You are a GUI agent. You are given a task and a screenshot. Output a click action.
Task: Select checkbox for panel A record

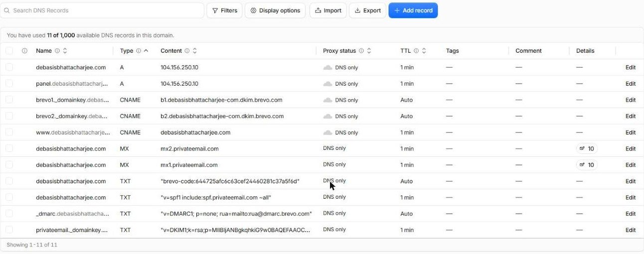coord(9,84)
